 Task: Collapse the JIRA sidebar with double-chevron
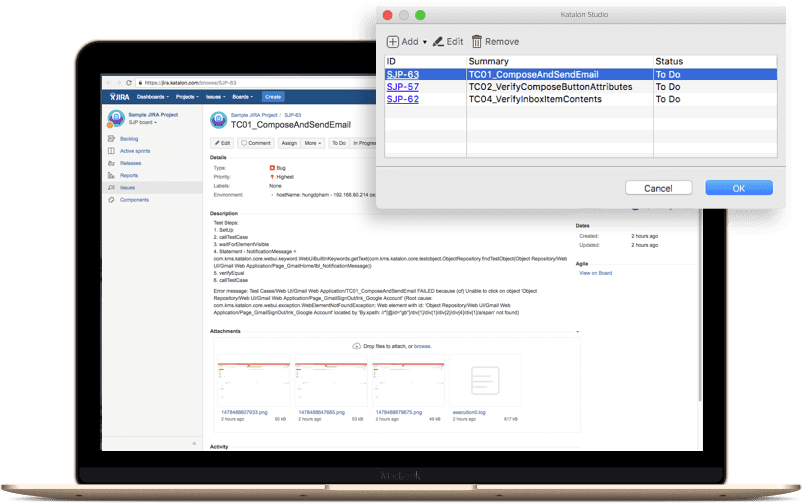pos(194,443)
